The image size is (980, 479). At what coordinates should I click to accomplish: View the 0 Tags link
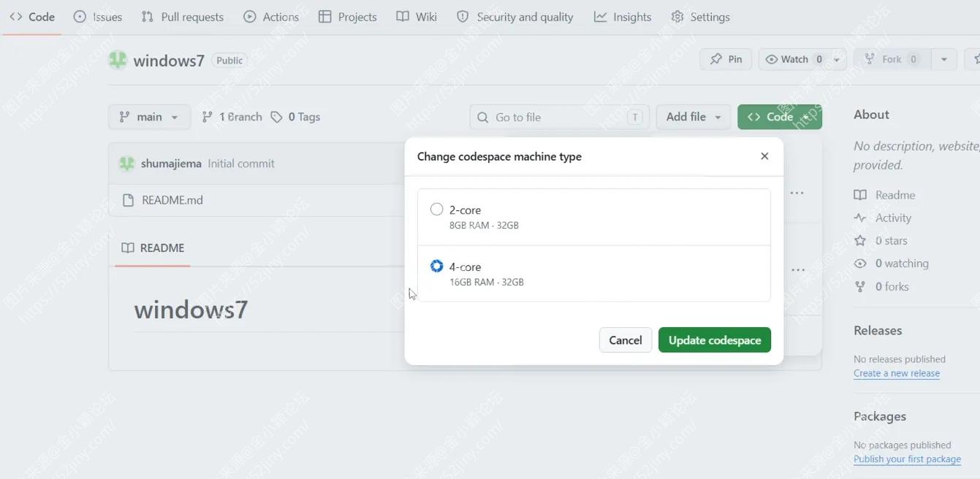pyautogui.click(x=295, y=117)
